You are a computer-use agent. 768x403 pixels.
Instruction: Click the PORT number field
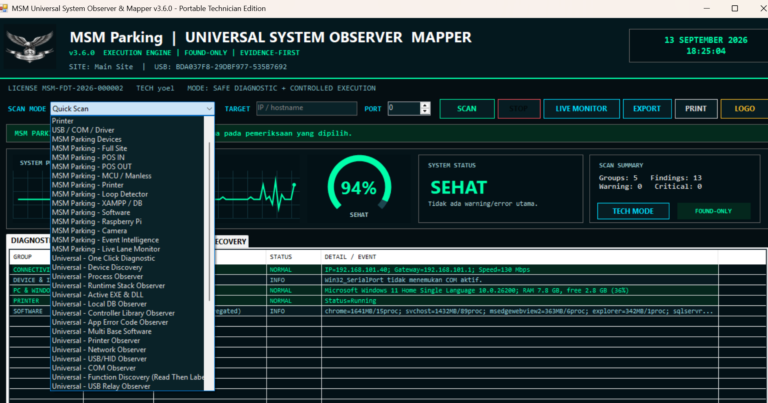[404, 108]
